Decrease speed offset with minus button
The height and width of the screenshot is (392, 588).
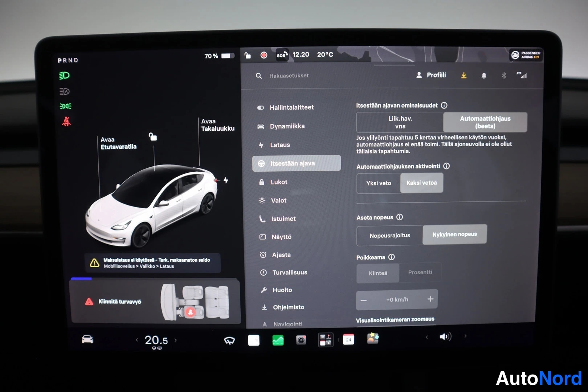tap(364, 301)
